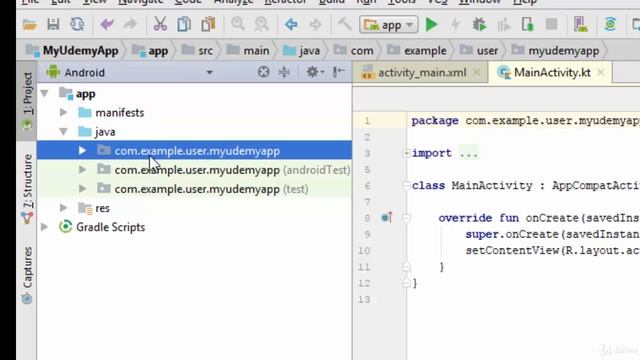Select the manifests folder row

coord(194,112)
